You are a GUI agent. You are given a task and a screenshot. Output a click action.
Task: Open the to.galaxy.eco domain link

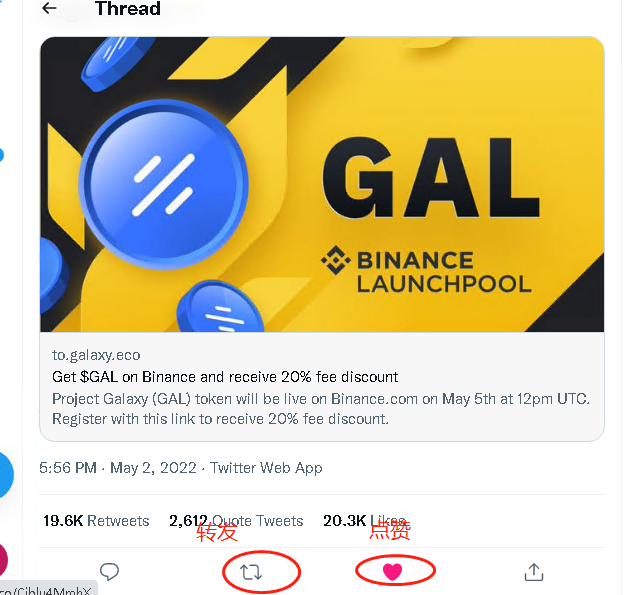click(x=96, y=355)
